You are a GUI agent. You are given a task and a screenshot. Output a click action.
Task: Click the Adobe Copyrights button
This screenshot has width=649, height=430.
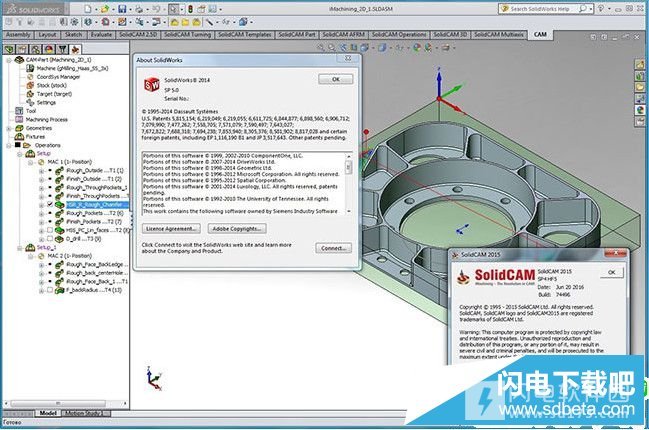237,228
